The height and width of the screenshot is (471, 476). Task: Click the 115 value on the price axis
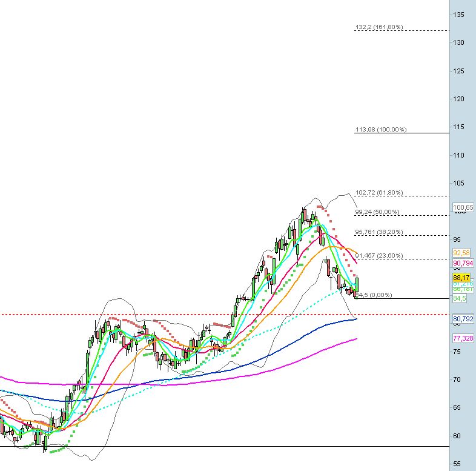(x=458, y=127)
